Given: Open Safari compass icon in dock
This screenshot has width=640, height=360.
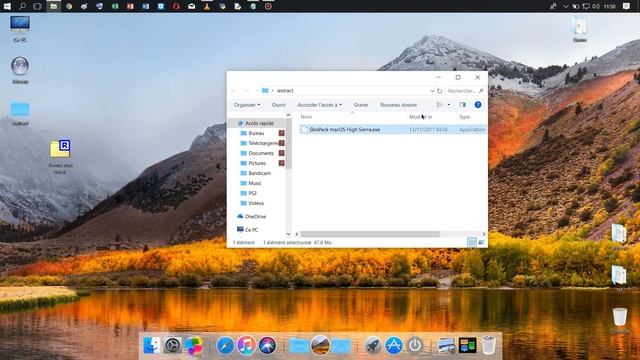Looking at the screenshot, I should (225, 345).
